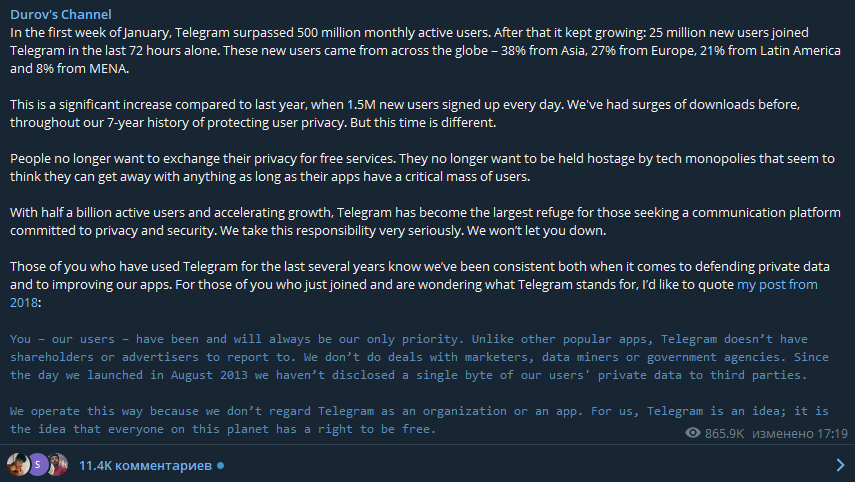This screenshot has width=855, height=482.
Task: Click the right chevron on comments bar
Action: (839, 465)
